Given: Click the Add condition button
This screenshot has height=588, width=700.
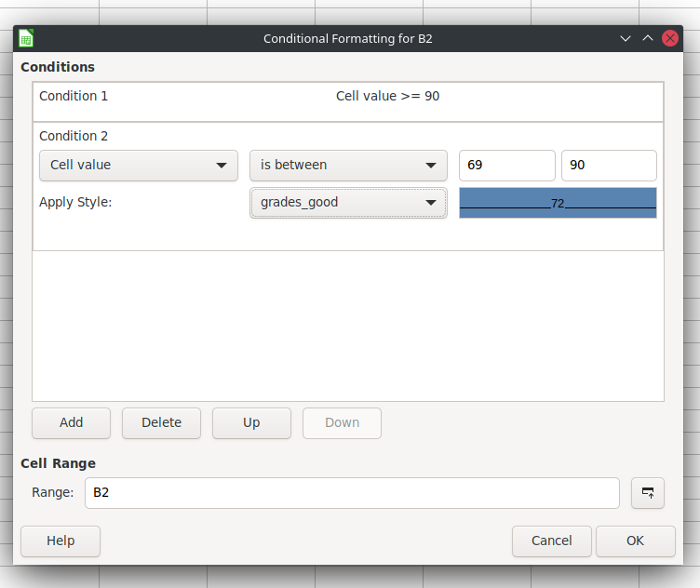Looking at the screenshot, I should click(x=71, y=423).
